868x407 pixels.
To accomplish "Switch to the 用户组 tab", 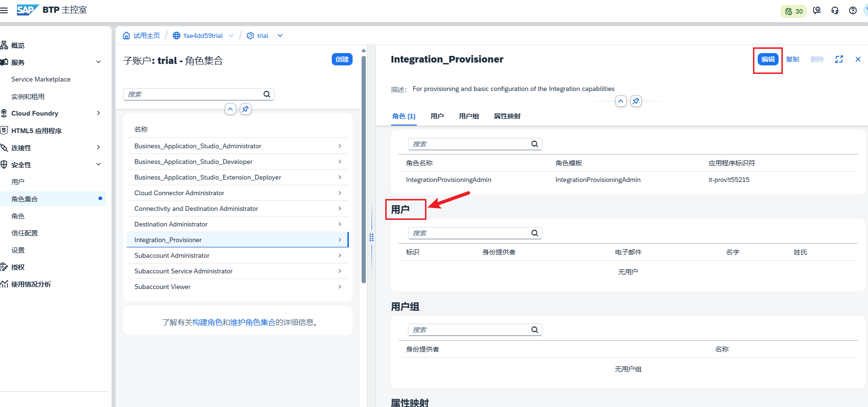I will click(469, 117).
